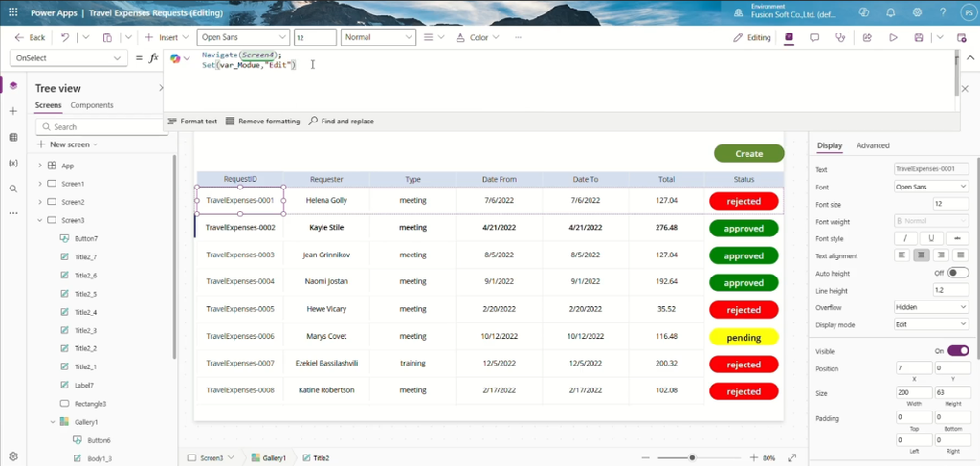Image resolution: width=980 pixels, height=466 pixels.
Task: Open the more options ellipsis in the left rail
Action: coord(13,213)
